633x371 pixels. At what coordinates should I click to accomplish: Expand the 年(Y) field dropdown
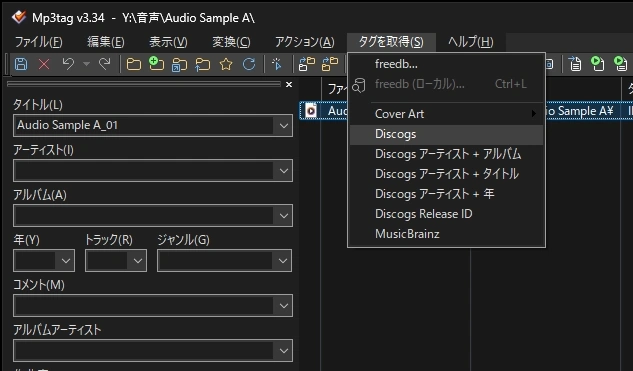pos(66,261)
